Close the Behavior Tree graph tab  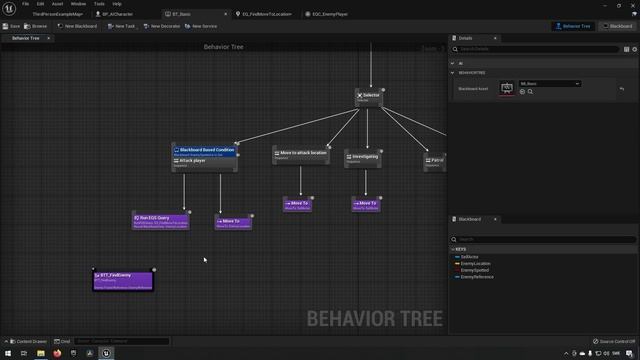tap(49, 38)
